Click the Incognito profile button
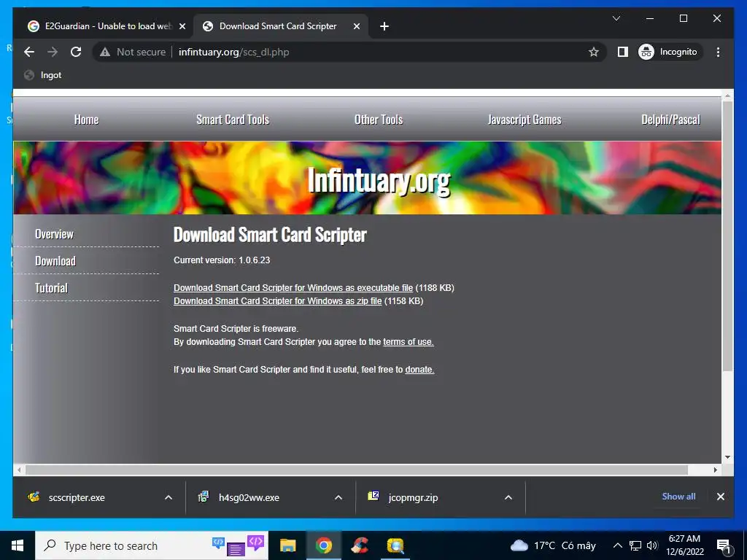The width and height of the screenshot is (747, 560). coord(668,52)
